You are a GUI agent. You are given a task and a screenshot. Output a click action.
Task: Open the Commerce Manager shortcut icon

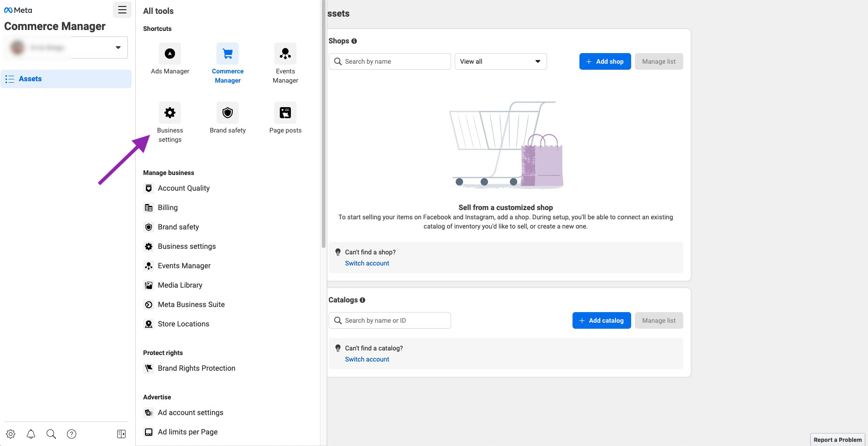pos(228,54)
